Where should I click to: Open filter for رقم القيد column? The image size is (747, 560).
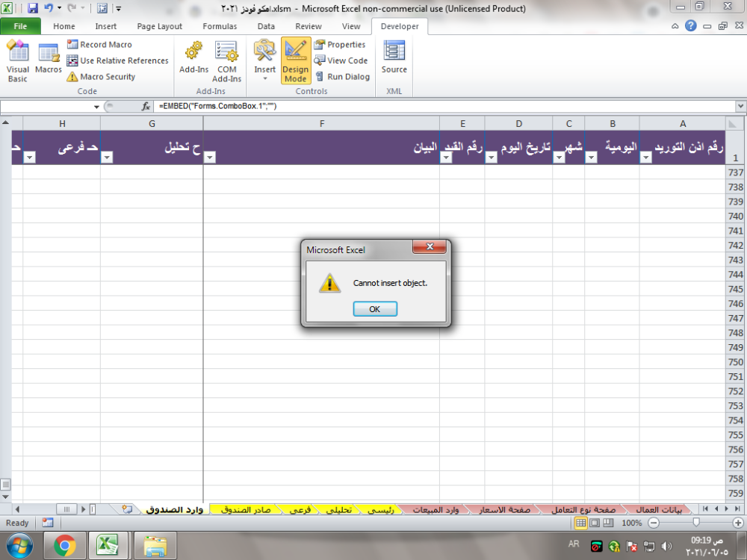point(446,157)
